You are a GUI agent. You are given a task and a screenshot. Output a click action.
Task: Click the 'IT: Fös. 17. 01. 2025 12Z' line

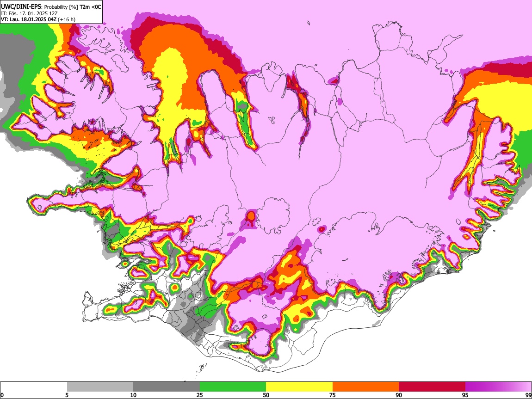coord(29,13)
